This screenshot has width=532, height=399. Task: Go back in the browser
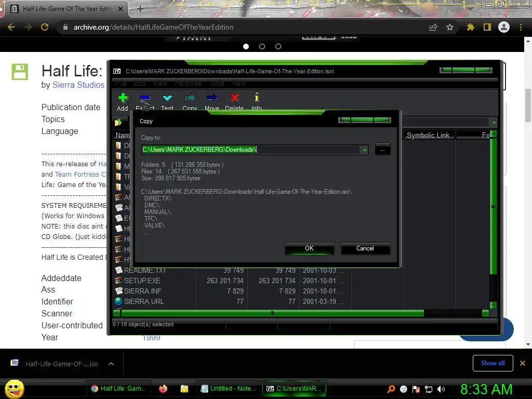11,27
